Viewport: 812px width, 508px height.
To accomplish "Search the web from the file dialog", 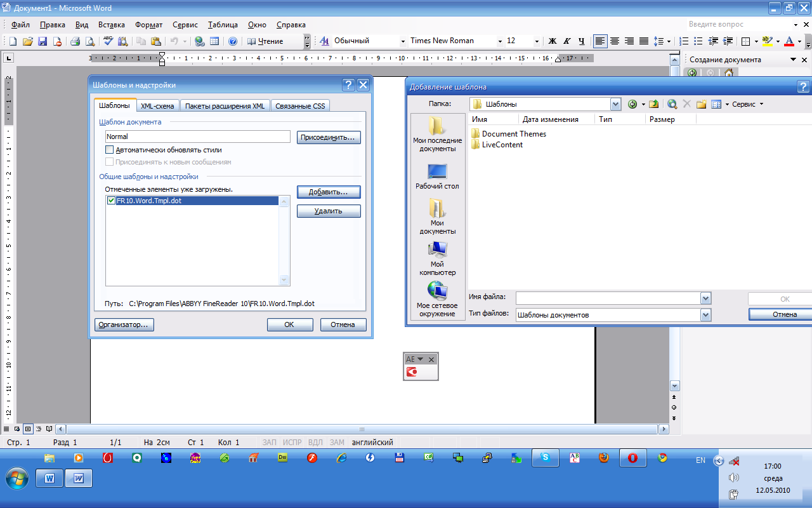I will [x=672, y=104].
